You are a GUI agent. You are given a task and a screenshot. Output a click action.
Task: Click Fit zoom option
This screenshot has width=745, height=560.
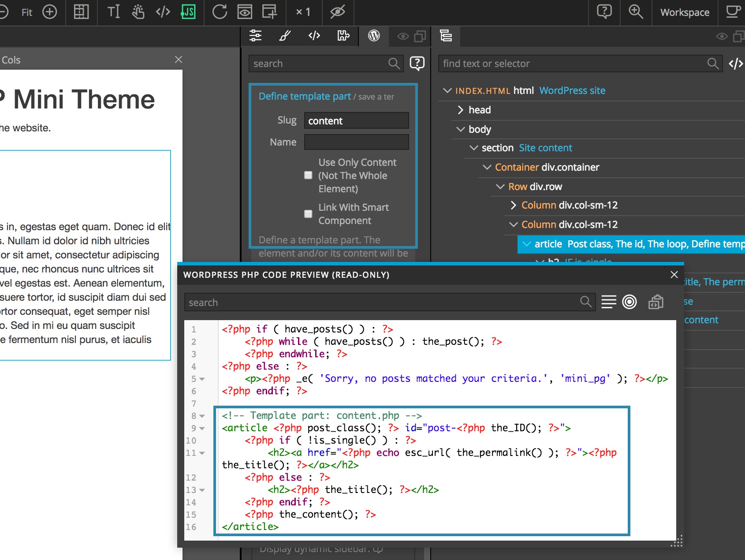pos(27,12)
